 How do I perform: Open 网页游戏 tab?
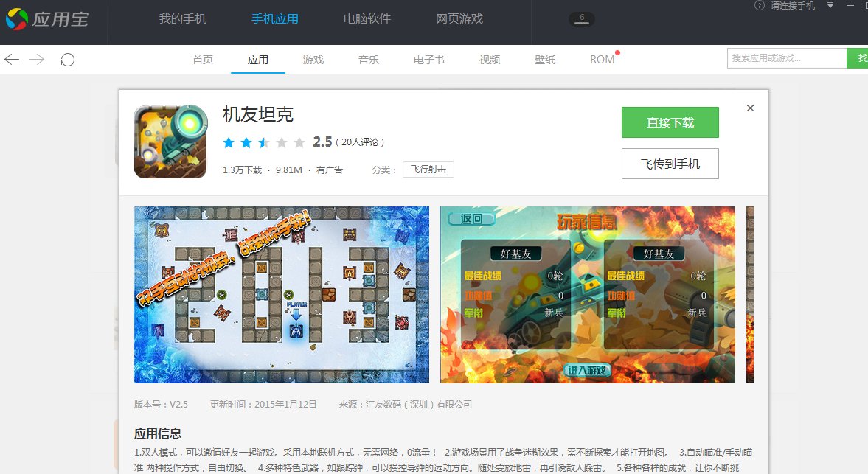pos(459,19)
